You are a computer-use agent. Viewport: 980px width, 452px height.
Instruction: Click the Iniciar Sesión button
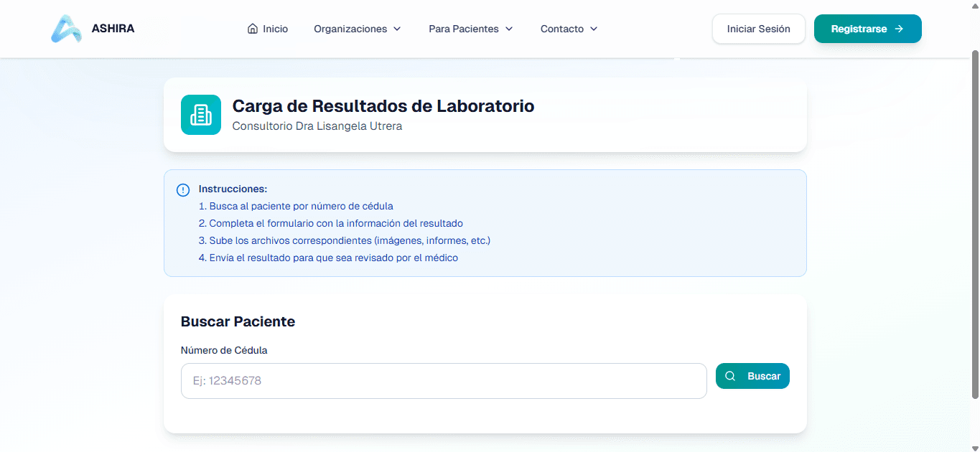[758, 28]
